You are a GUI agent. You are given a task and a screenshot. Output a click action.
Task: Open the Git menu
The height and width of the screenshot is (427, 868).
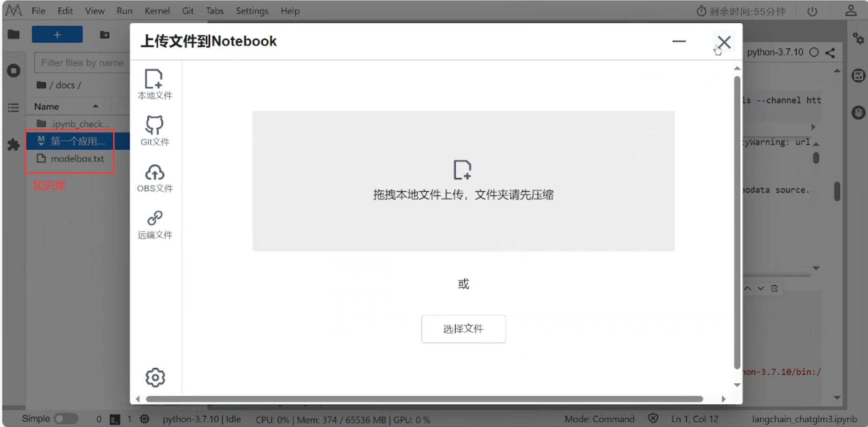coord(188,10)
